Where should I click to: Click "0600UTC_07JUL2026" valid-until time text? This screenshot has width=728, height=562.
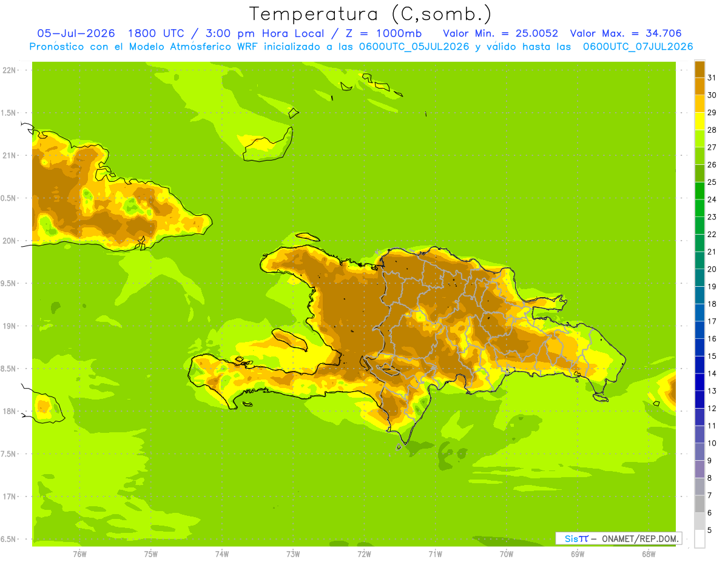[x=638, y=47]
